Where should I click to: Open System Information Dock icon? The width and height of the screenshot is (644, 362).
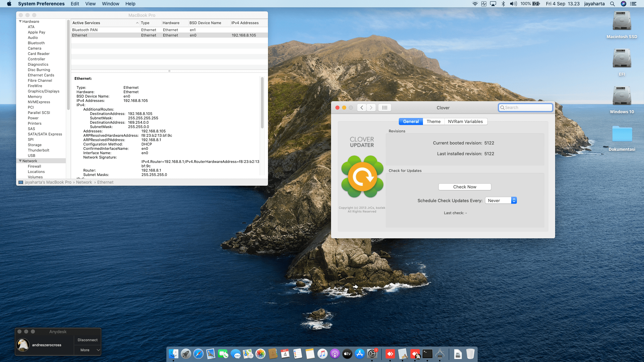[x=440, y=354]
